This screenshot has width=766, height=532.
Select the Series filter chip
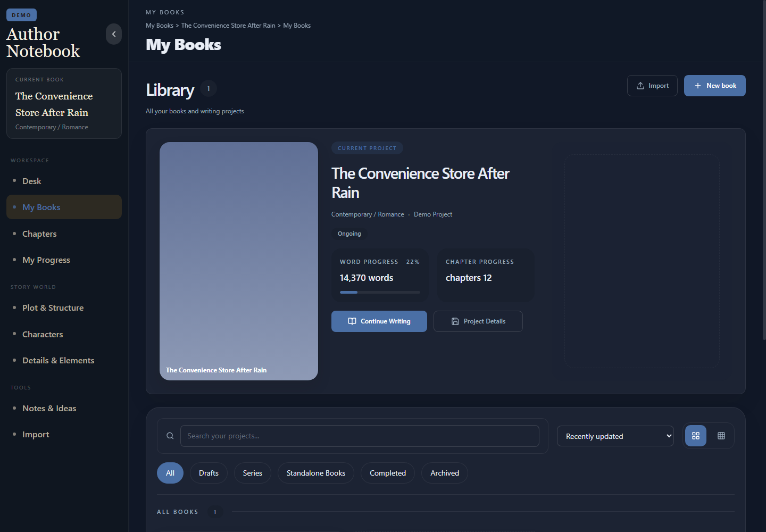(253, 473)
